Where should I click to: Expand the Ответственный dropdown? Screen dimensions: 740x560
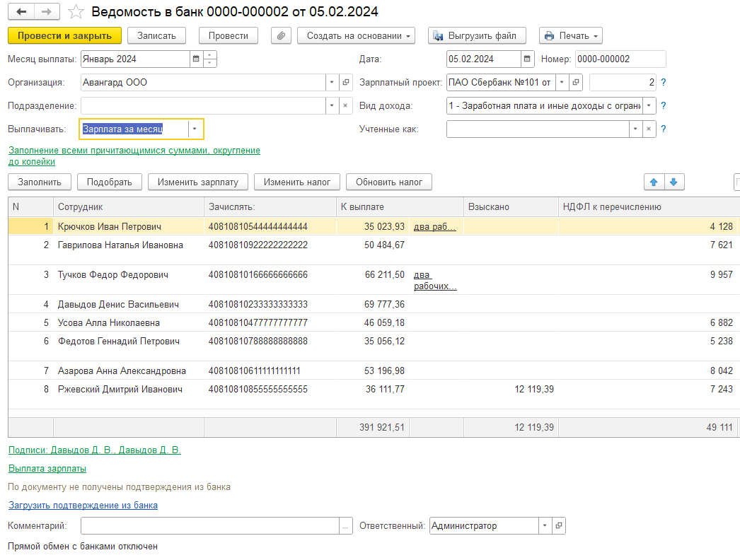(x=545, y=525)
